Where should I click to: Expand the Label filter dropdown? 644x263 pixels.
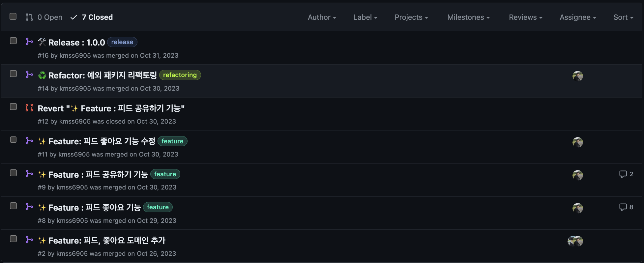(x=366, y=17)
